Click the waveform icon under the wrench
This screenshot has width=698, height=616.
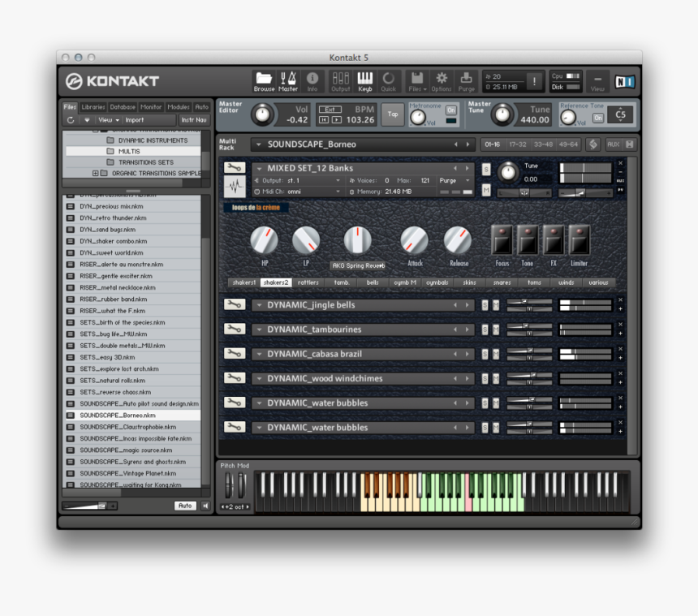(235, 186)
